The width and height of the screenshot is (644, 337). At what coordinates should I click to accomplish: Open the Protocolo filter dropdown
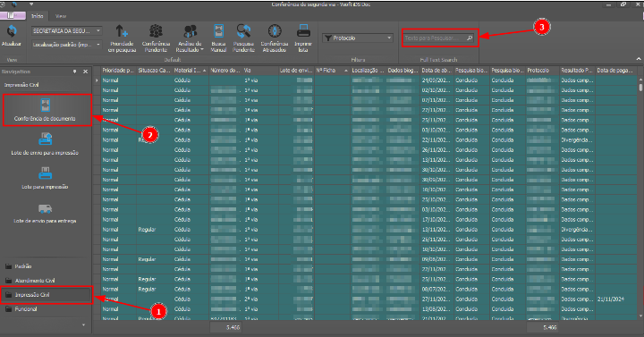(389, 38)
